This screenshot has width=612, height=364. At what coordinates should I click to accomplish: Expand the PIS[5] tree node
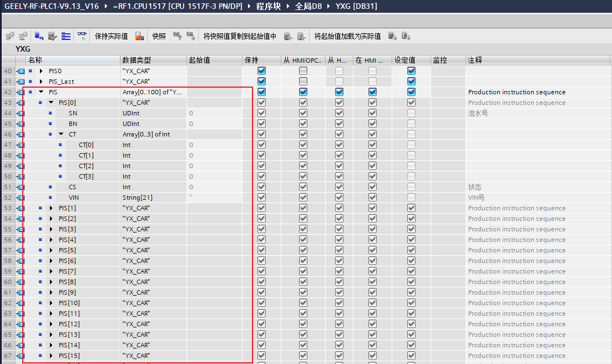click(x=51, y=250)
